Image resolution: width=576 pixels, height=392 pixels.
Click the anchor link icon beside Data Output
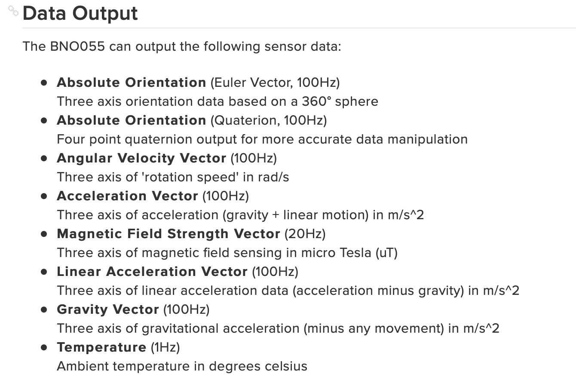point(13,11)
